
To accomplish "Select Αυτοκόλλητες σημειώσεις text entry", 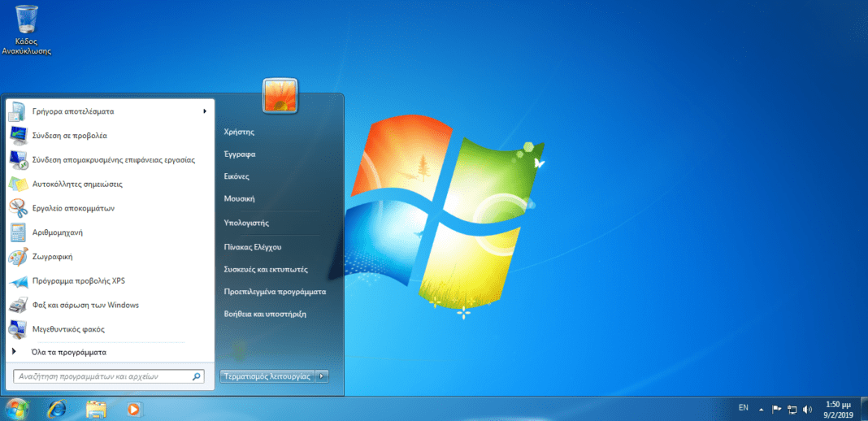I will (x=77, y=184).
